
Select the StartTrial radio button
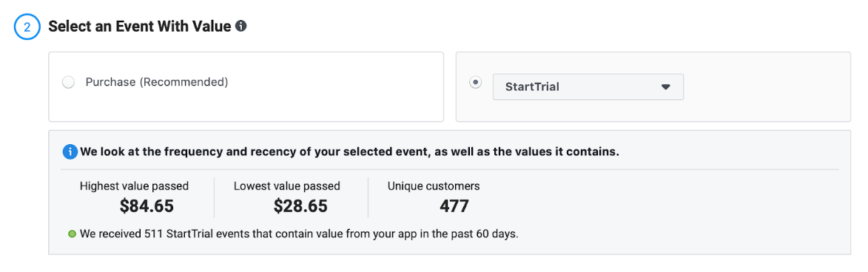tap(475, 82)
